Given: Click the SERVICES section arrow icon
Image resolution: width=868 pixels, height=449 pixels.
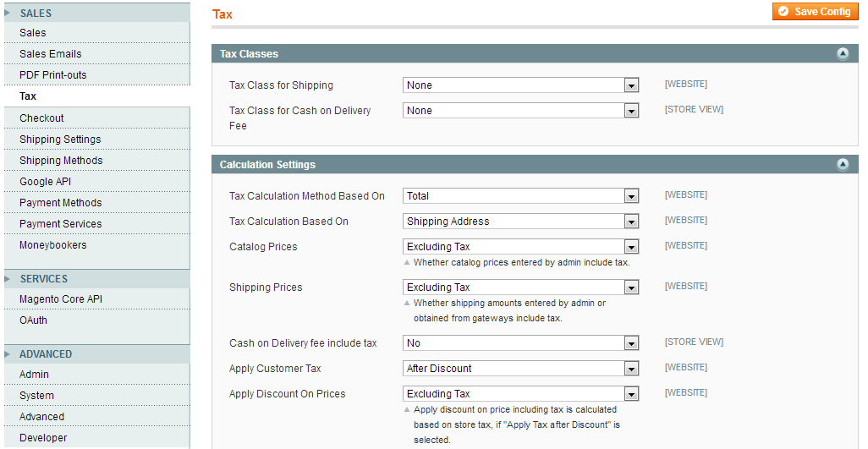Looking at the screenshot, I should [8, 278].
